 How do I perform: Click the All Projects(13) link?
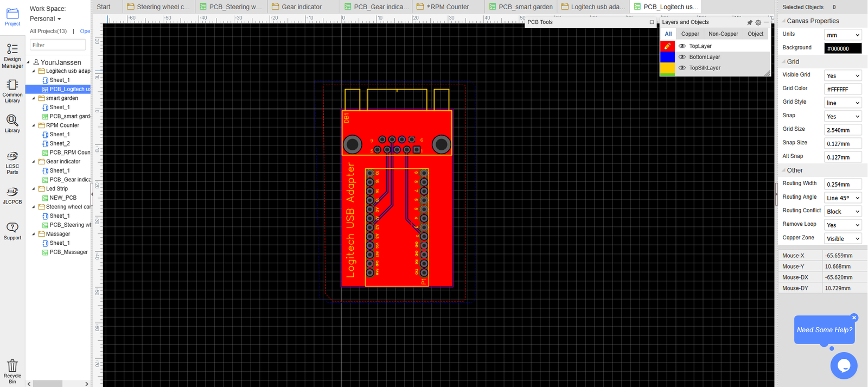[x=48, y=31]
